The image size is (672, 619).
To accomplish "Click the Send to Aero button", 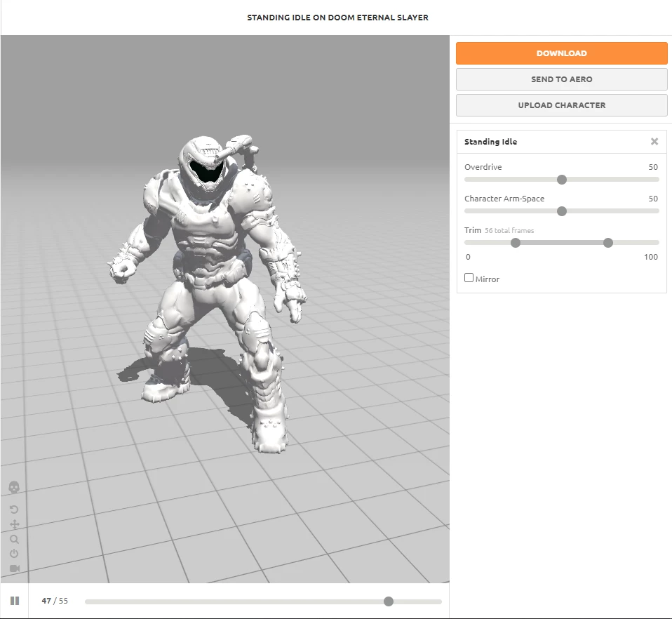I will point(561,79).
